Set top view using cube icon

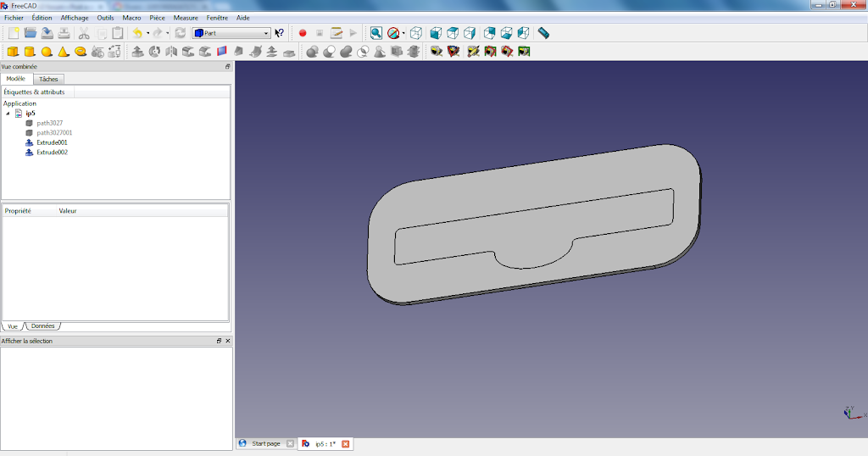tap(453, 33)
